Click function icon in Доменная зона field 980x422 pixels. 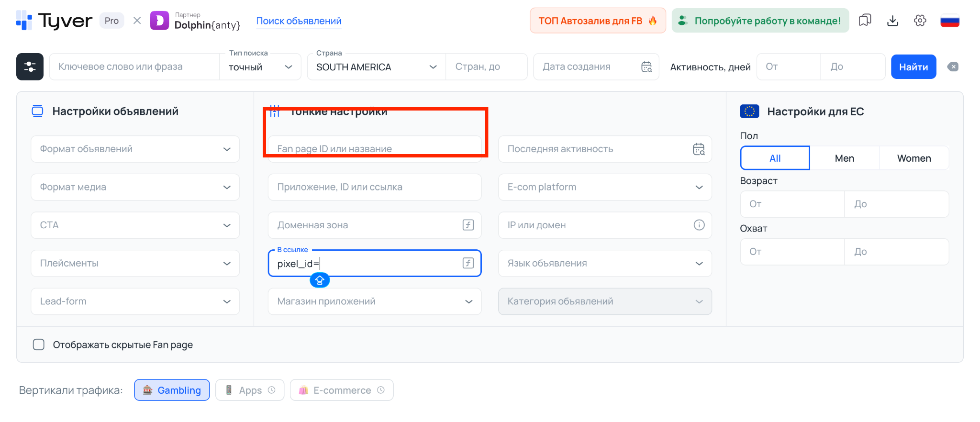pyautogui.click(x=468, y=225)
